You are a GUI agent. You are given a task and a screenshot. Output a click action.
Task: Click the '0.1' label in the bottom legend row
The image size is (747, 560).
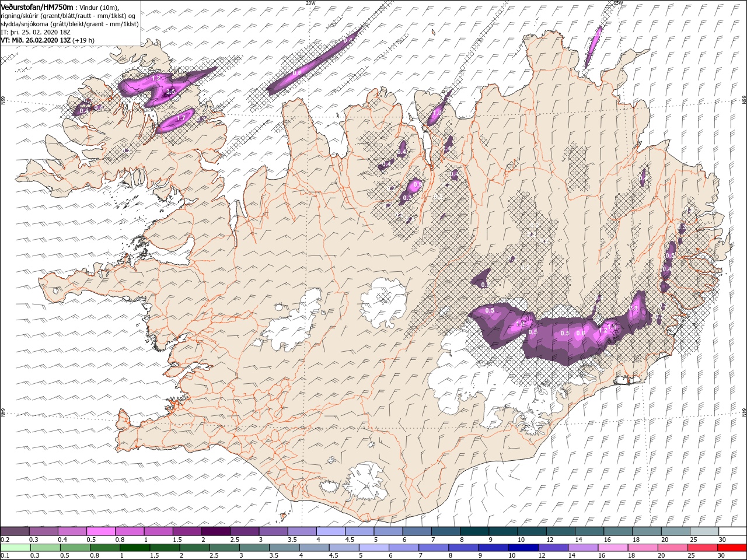point(5,556)
